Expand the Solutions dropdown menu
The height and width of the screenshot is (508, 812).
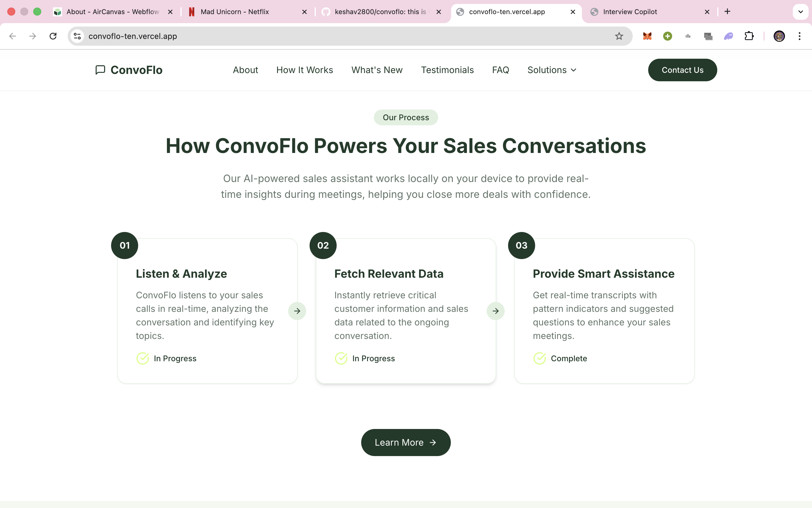[552, 70]
